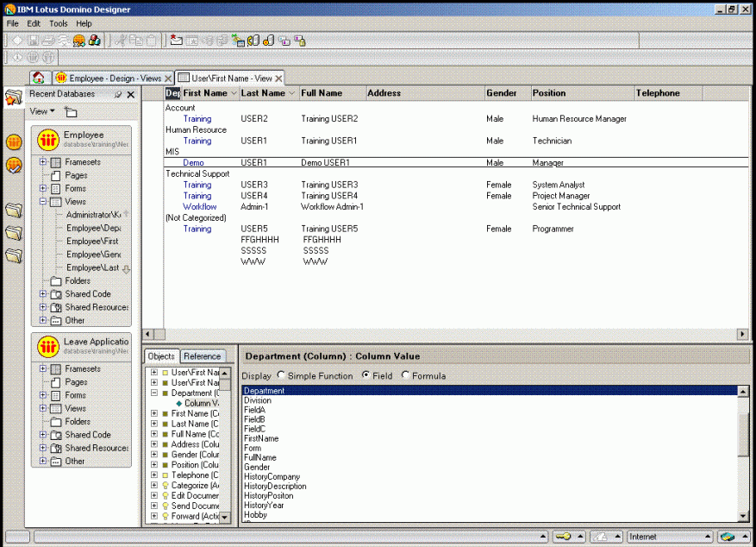Select the Formula display option

coord(405,374)
